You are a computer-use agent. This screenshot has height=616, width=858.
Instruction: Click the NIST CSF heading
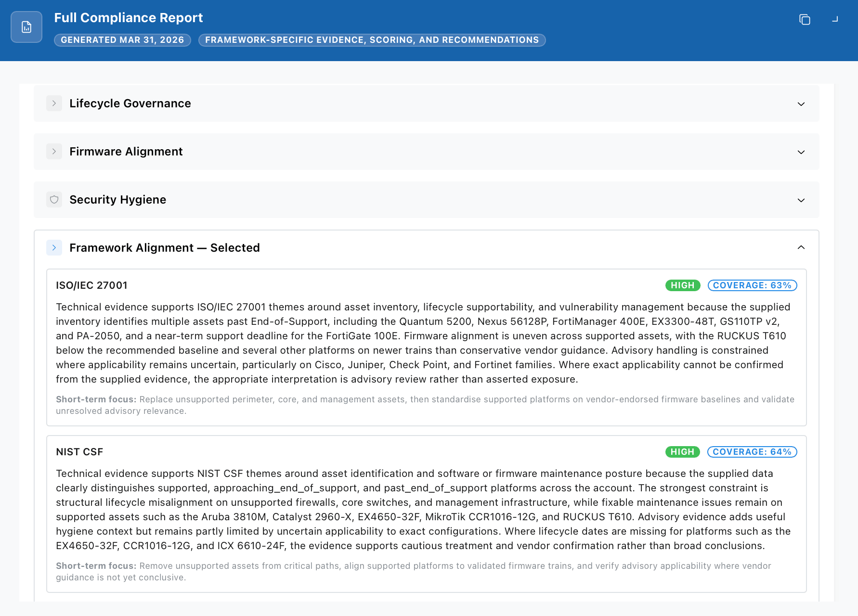(79, 451)
